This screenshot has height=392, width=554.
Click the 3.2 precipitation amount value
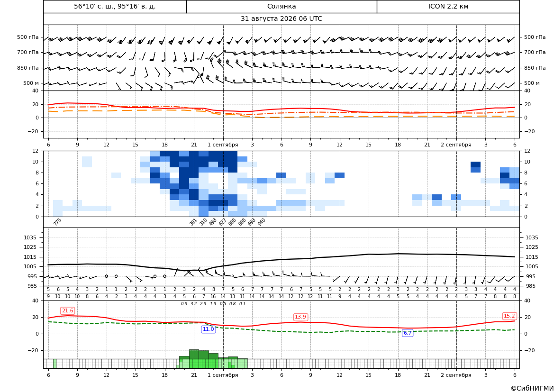coord(194,304)
